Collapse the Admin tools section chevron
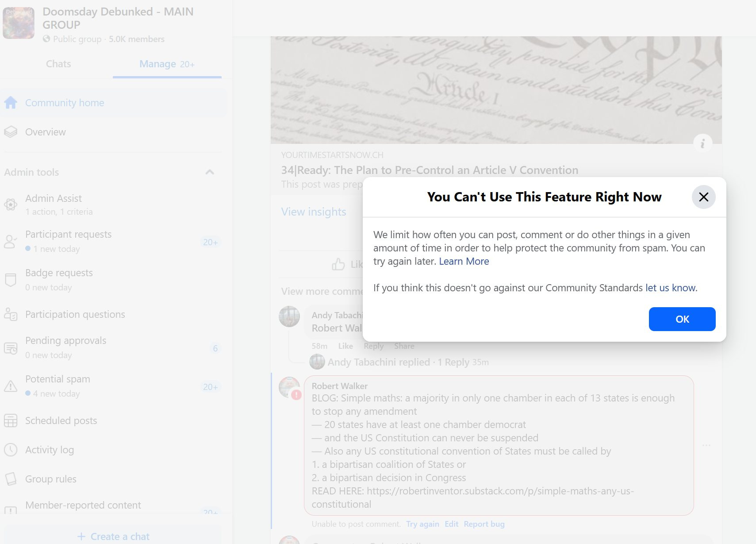Image resolution: width=756 pixels, height=544 pixels. (x=210, y=172)
